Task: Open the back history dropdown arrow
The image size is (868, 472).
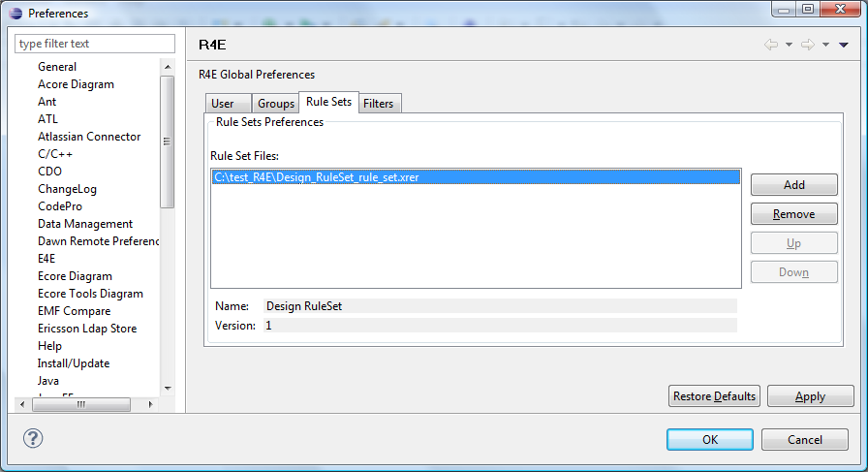Action: coord(789,45)
